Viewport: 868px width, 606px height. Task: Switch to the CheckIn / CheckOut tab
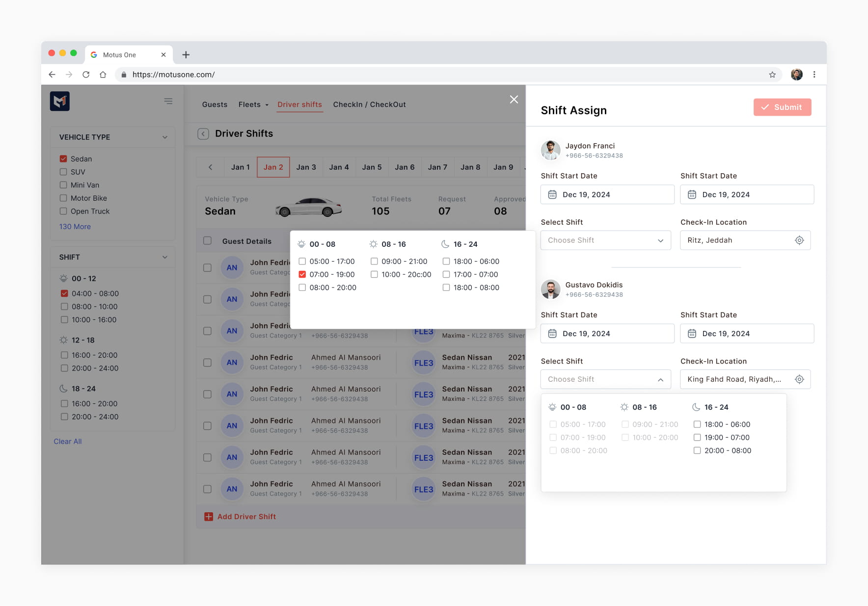tap(369, 105)
